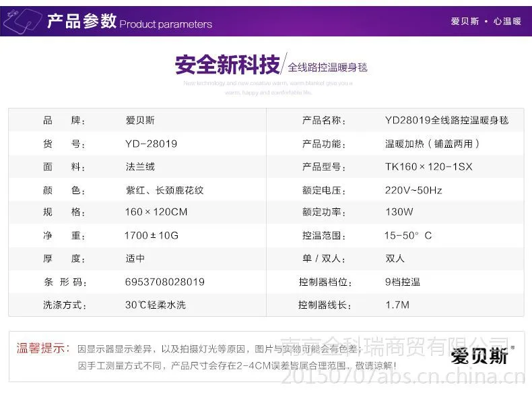Click the notice line about 显示器显示差异
Viewport: 532px width, 397px height.
coord(220,349)
